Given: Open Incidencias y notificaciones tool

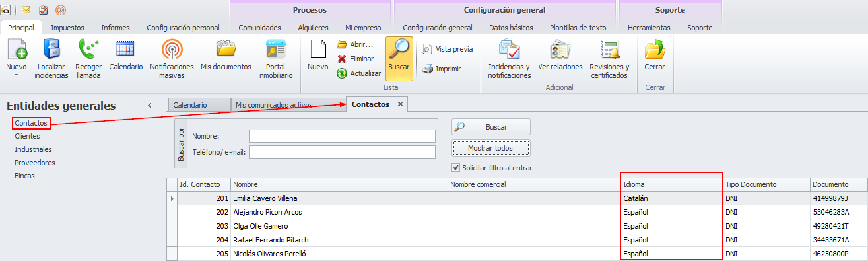Looking at the screenshot, I should tap(510, 59).
